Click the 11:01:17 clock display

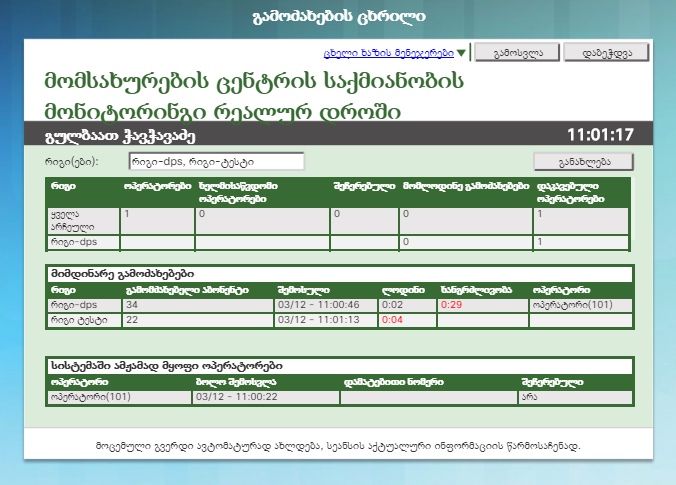pos(600,134)
